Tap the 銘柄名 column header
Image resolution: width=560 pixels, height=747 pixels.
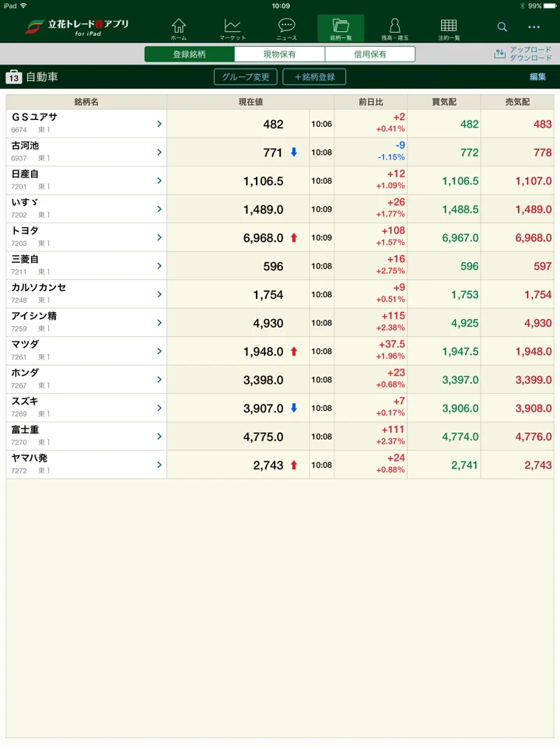point(86,102)
